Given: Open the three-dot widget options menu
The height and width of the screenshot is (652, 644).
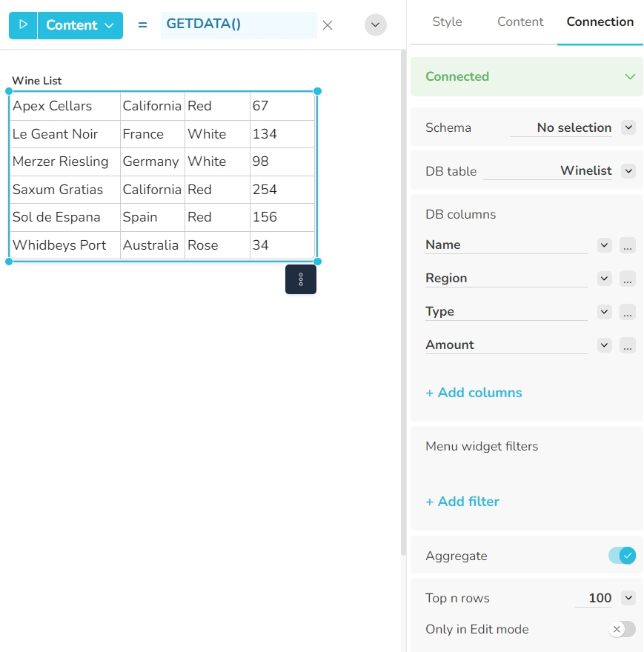Looking at the screenshot, I should tap(301, 279).
